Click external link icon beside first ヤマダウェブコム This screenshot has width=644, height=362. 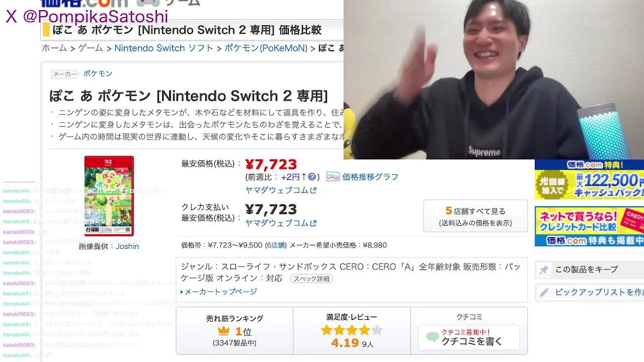tap(313, 191)
